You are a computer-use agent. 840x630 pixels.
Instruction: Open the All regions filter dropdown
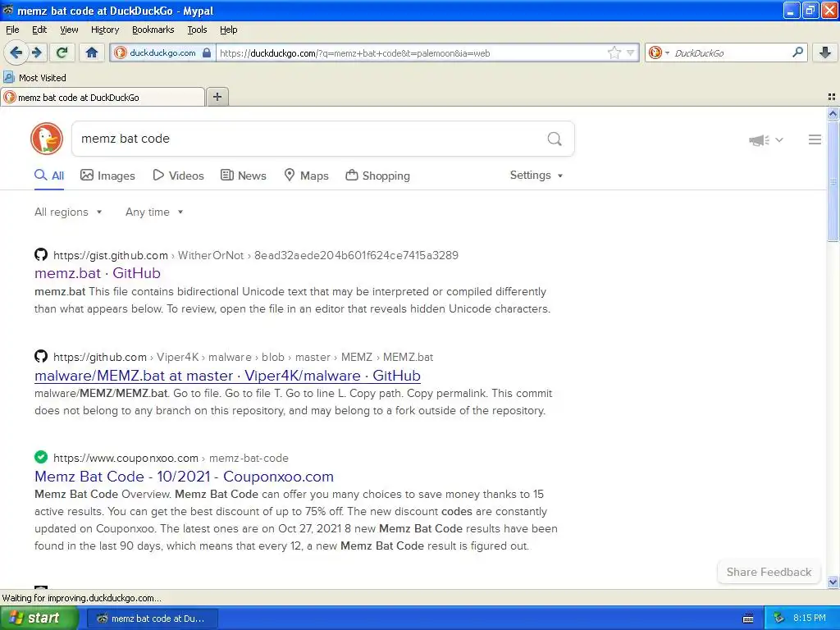point(68,212)
